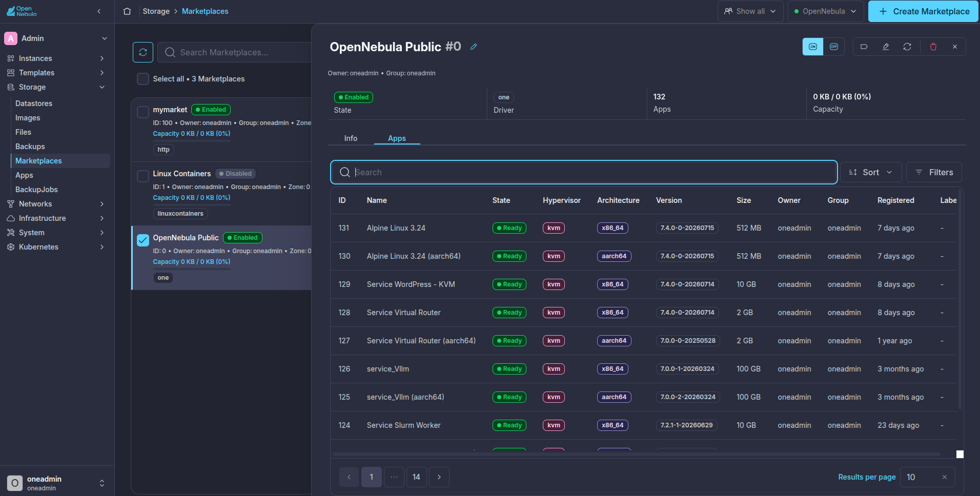Image resolution: width=980 pixels, height=496 pixels.
Task: Check the mymarket checkbox
Action: tap(143, 112)
